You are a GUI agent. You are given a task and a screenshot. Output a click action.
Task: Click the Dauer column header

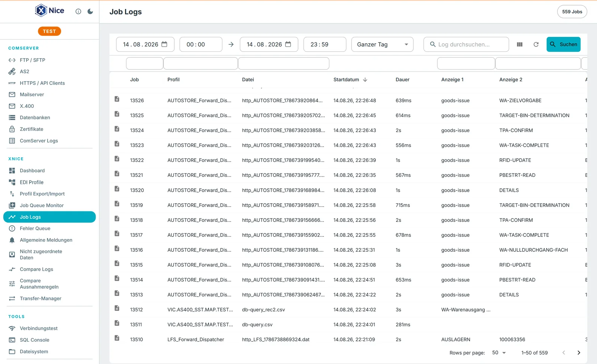(403, 80)
